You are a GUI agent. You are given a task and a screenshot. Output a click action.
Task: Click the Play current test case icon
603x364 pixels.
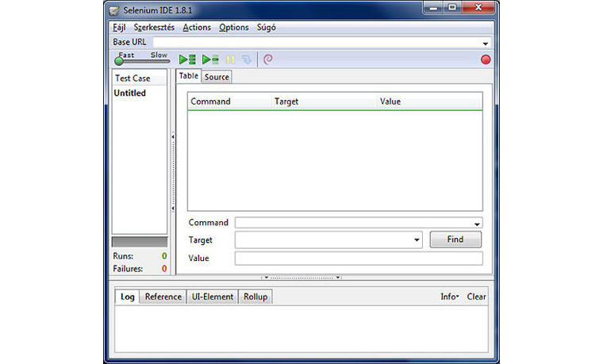pos(209,59)
